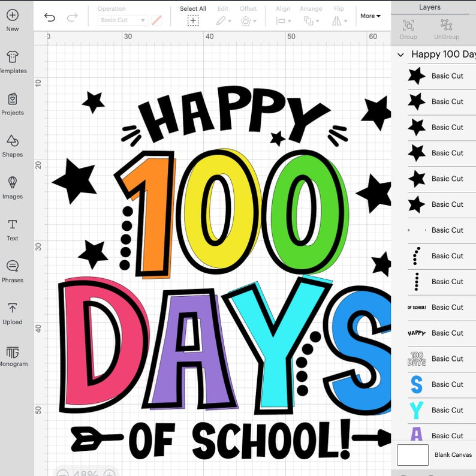Click the OF SCHOOL! text on canvas
Viewport: 476px width, 476px height.
(x=240, y=440)
